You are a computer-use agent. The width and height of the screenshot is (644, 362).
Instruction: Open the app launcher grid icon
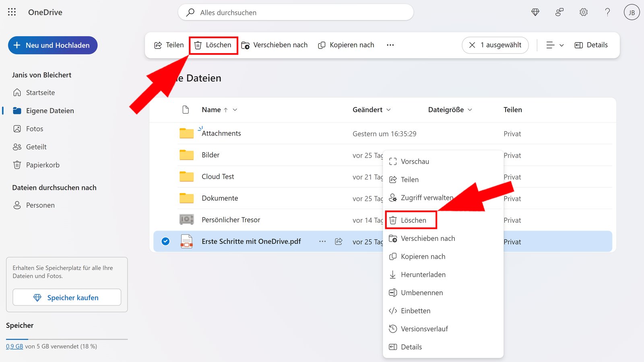point(12,12)
